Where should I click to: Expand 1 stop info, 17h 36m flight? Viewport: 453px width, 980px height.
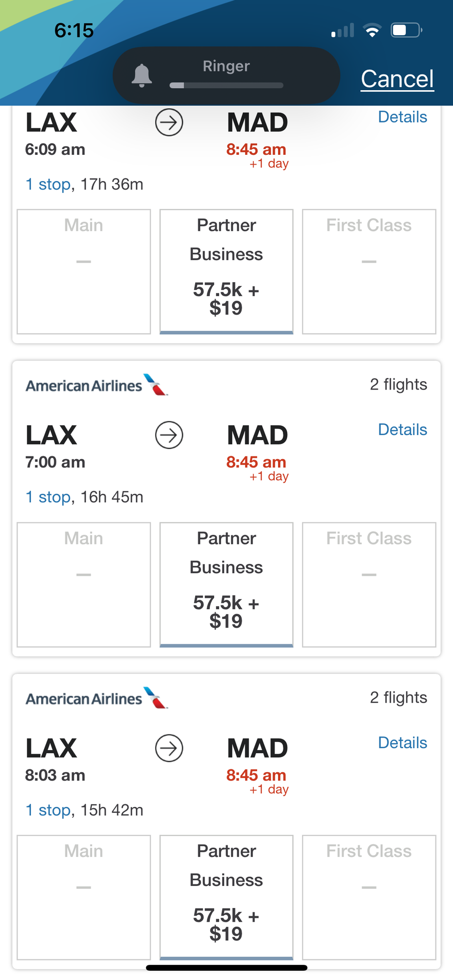[48, 185]
